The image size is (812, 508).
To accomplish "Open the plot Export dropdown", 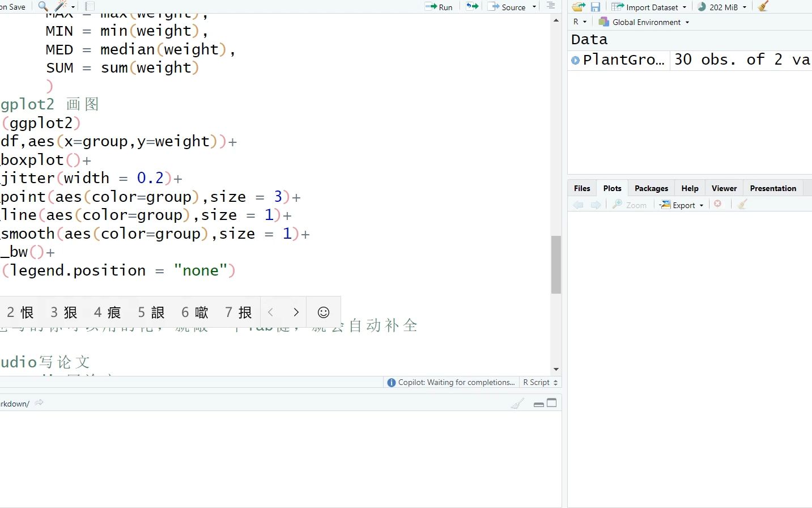I will pyautogui.click(x=683, y=205).
